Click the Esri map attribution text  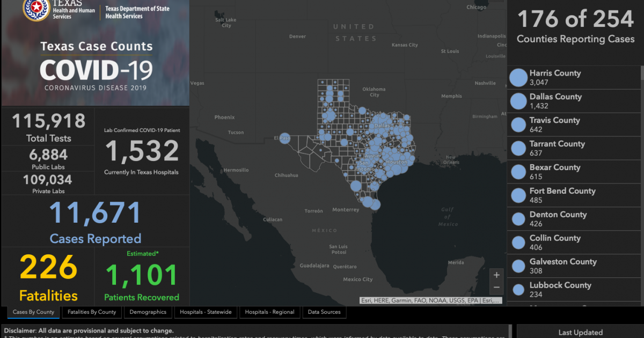point(431,300)
